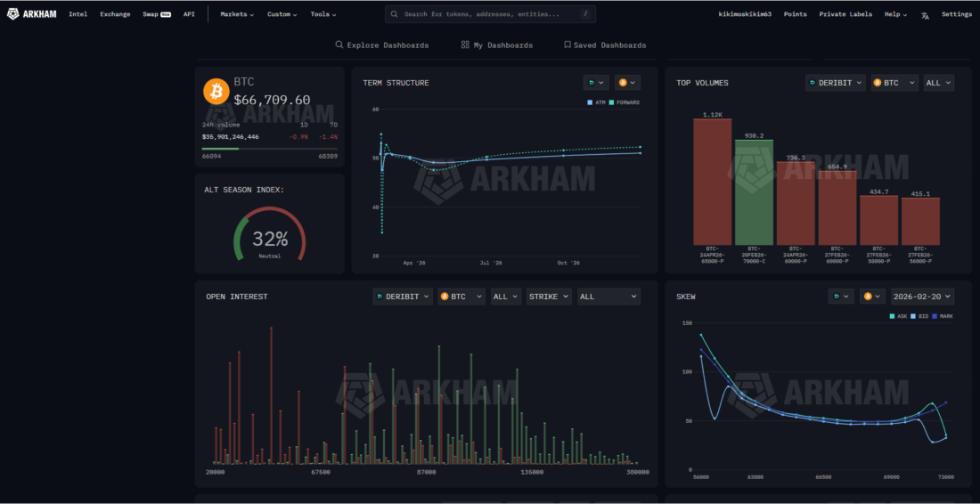The image size is (980, 504).
Task: Open the Open Interest STRIKE dropdown
Action: 549,297
